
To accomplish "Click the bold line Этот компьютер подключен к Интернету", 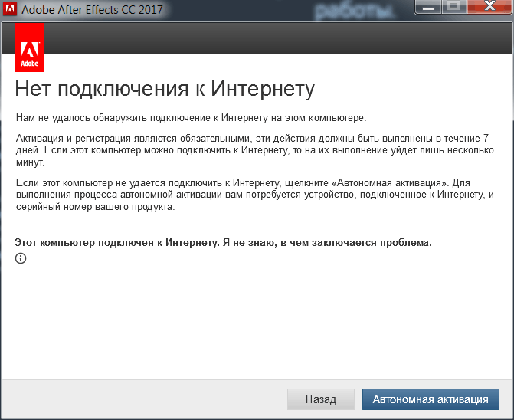I will (223, 243).
